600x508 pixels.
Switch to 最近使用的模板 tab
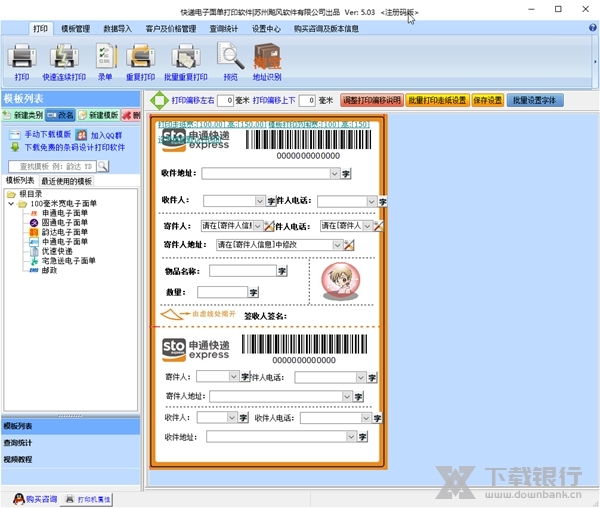tap(67, 181)
